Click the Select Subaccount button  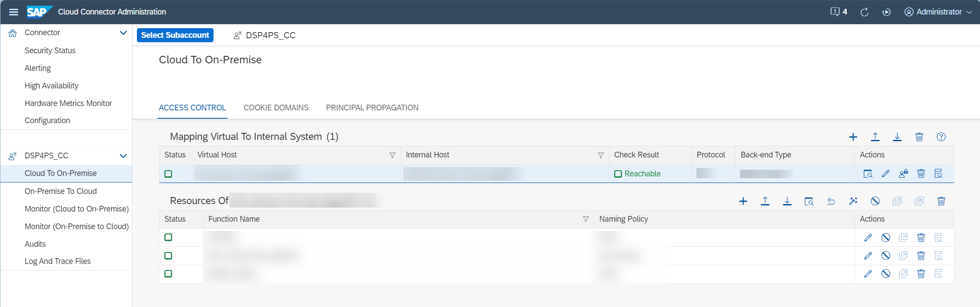tap(175, 35)
